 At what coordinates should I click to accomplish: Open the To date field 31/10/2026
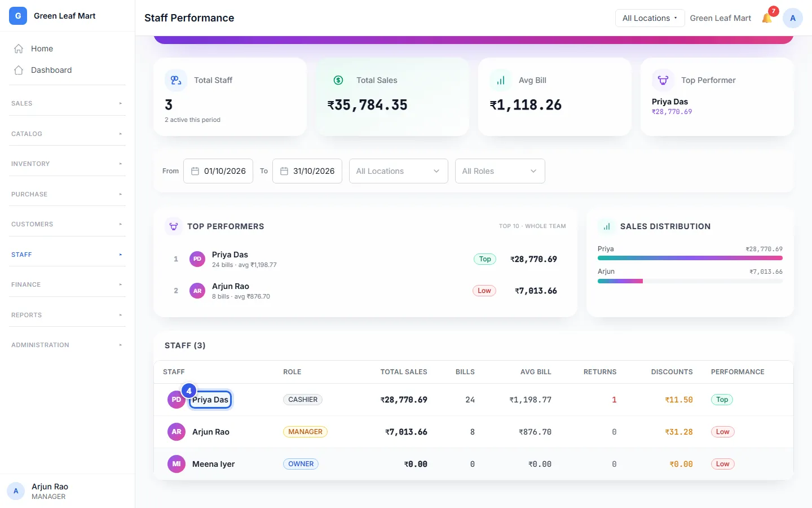tap(307, 171)
